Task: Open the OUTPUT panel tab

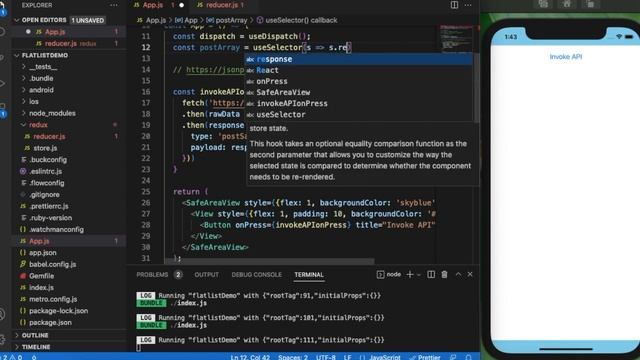Action: [x=207, y=275]
